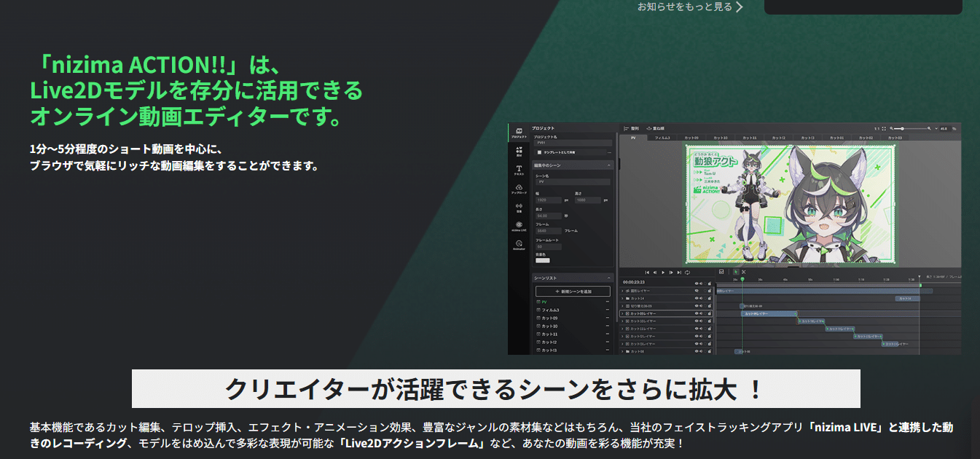Switch to the PV scene tab

click(x=633, y=137)
